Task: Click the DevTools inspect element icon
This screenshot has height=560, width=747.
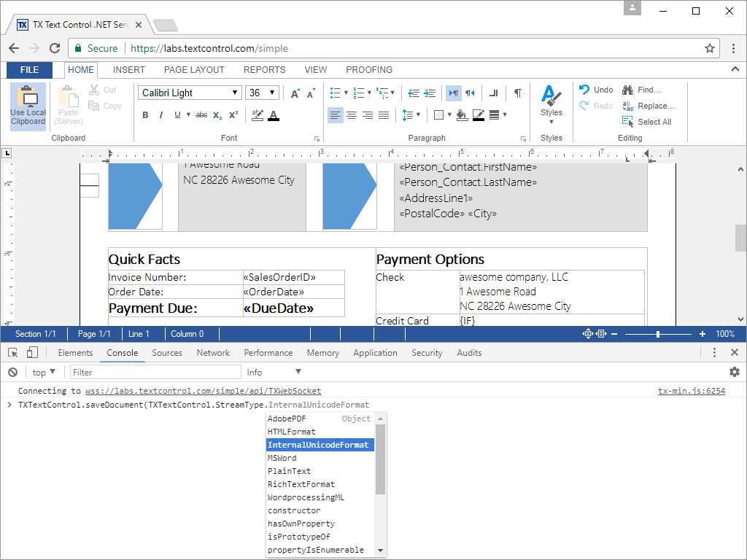Action: click(x=12, y=353)
